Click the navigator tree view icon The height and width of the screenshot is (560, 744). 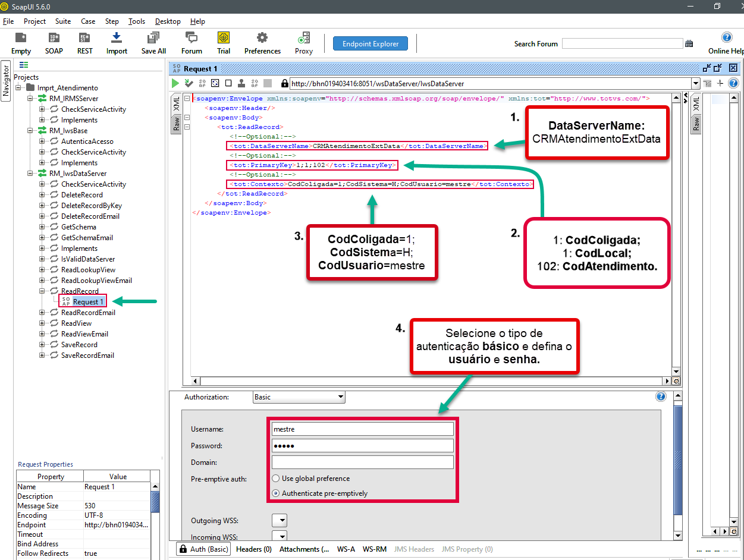pyautogui.click(x=24, y=65)
